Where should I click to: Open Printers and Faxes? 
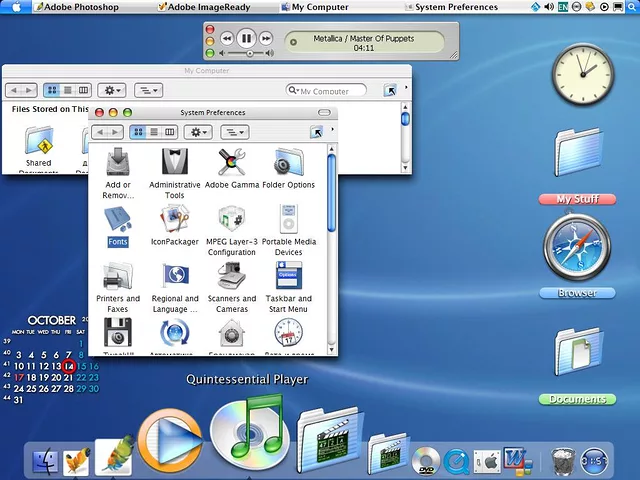pos(118,276)
